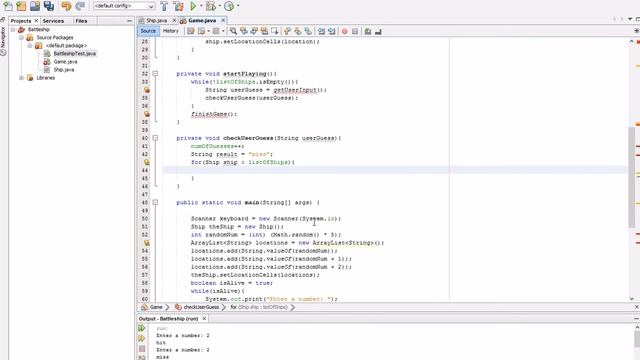Switch to the Files tab
This screenshot has height=360, width=640.
(x=81, y=20)
